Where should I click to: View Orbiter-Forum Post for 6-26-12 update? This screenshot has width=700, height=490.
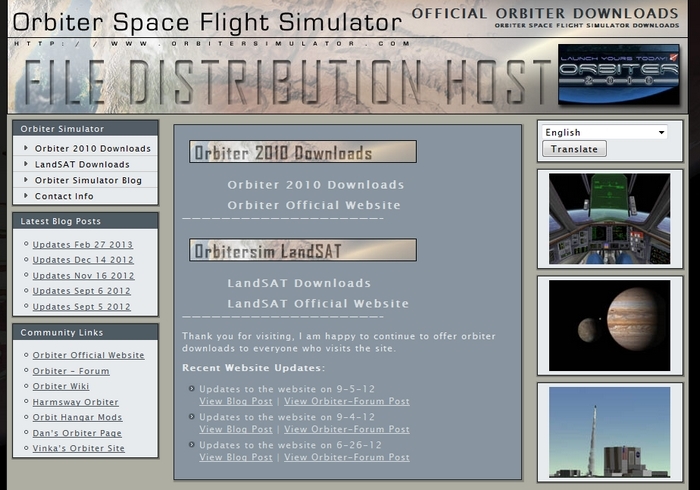(x=347, y=457)
